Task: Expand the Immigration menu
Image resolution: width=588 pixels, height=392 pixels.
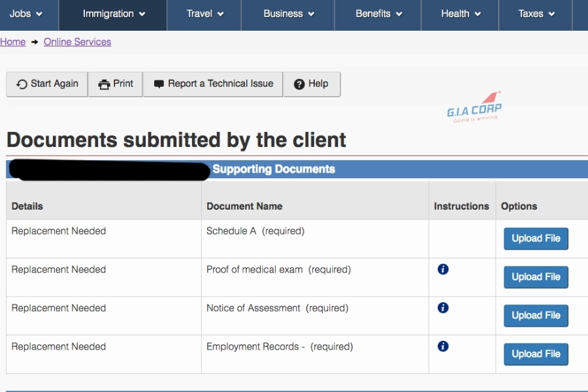Action: click(113, 14)
